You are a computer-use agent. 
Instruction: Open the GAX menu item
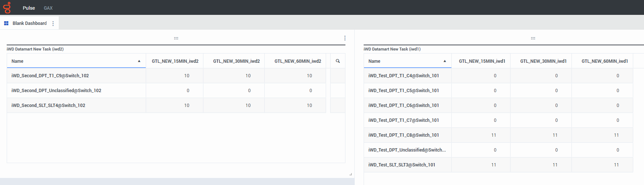point(48,8)
